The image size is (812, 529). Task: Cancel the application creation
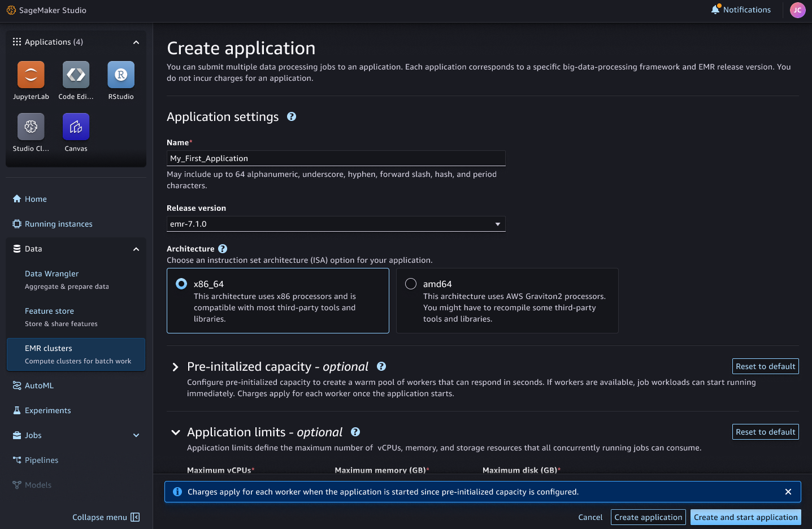[x=590, y=517]
